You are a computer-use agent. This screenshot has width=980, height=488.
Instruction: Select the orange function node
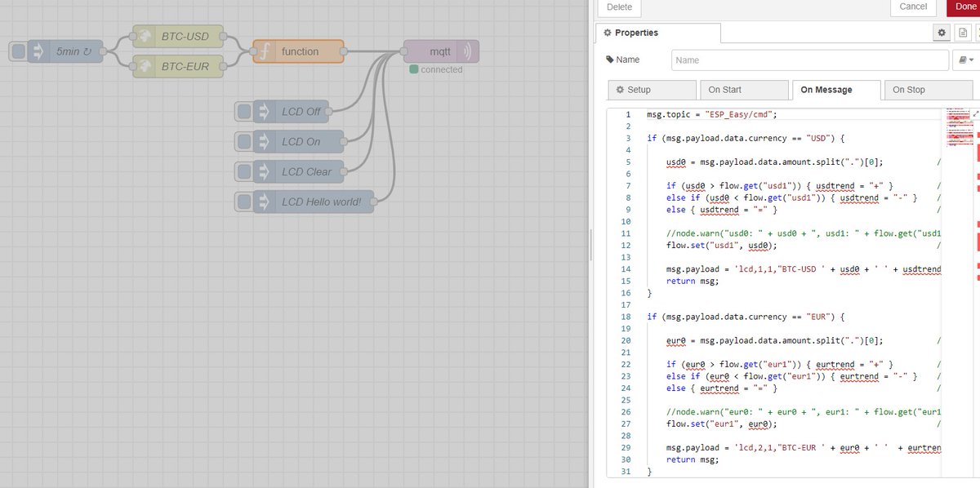point(298,51)
